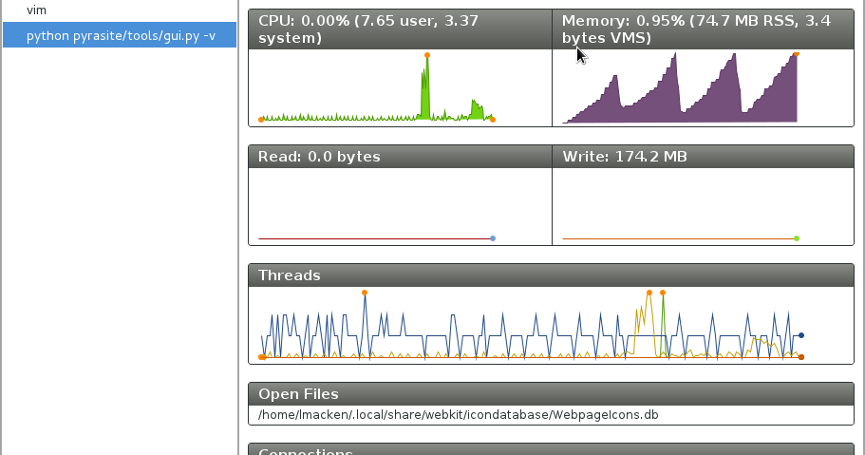Click the pane divider beside process list
The height and width of the screenshot is (455, 865).
(239, 227)
